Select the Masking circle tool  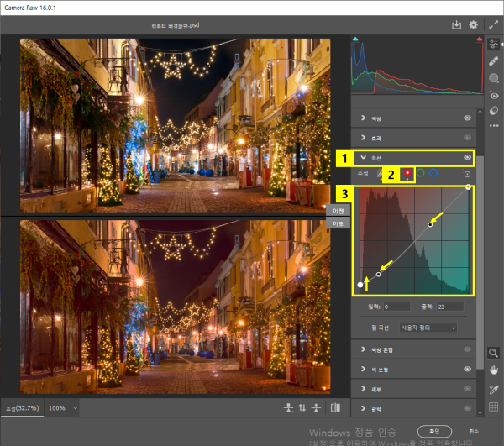(495, 78)
